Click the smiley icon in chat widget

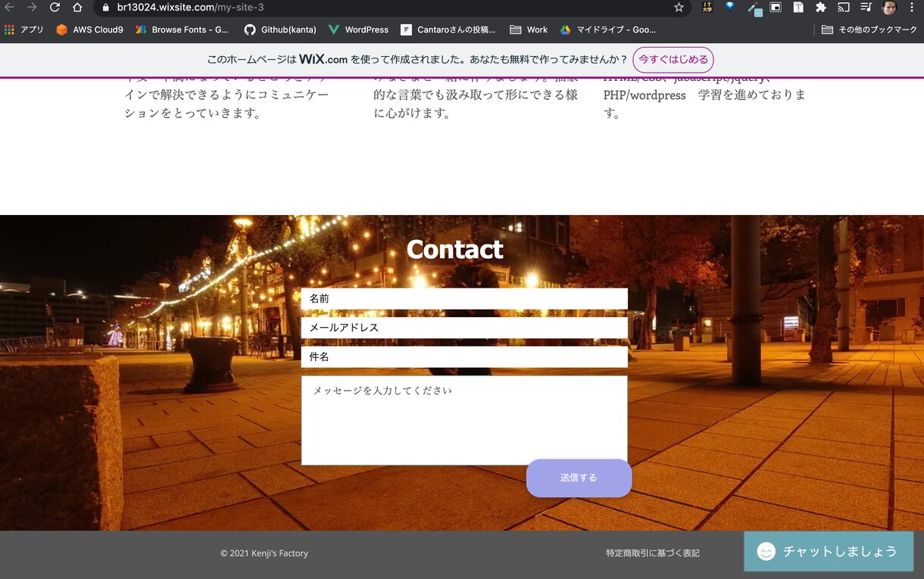click(766, 552)
